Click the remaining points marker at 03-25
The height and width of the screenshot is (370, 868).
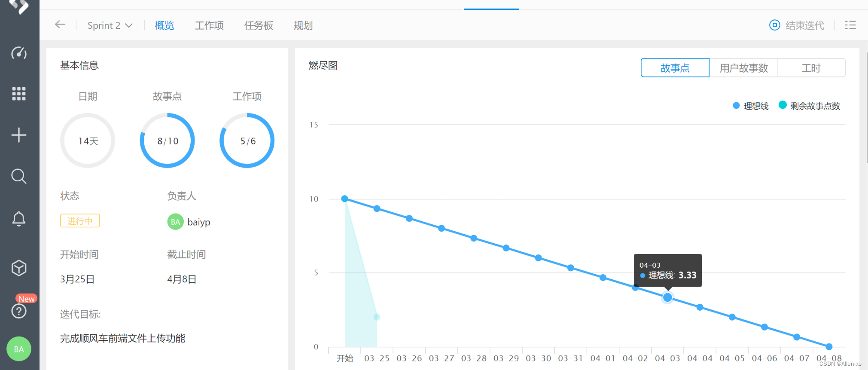pos(377,317)
